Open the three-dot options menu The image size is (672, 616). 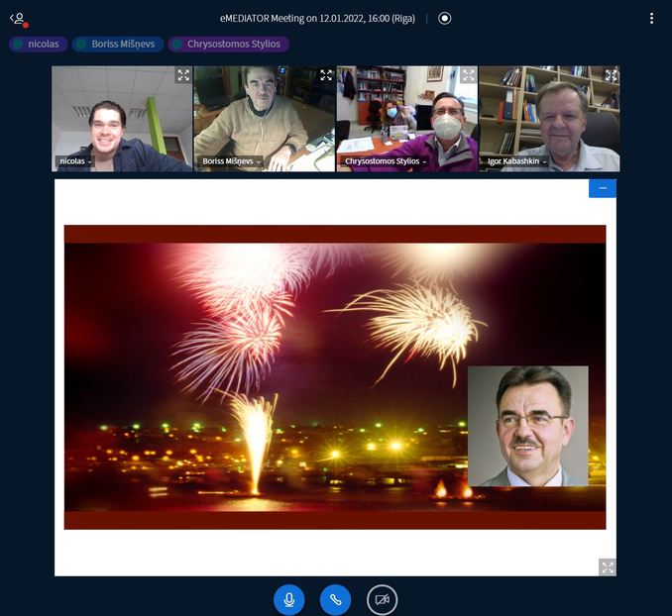[651, 18]
